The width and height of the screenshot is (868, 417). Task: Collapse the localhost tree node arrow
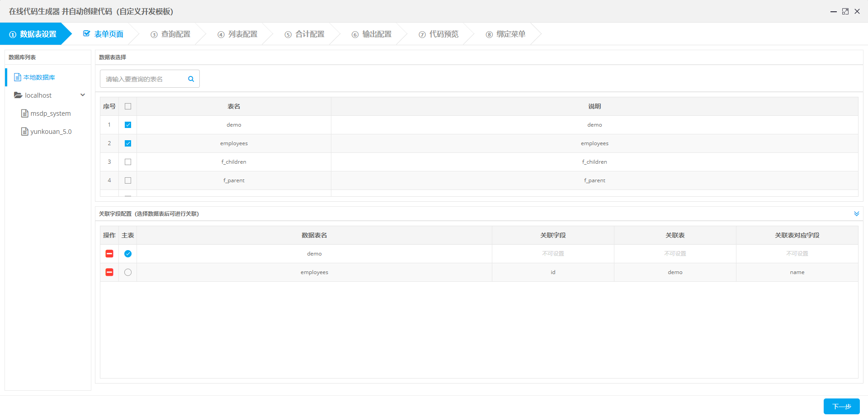(x=83, y=95)
